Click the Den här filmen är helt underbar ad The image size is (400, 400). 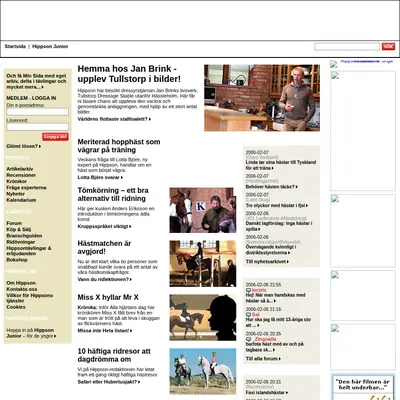pos(363,388)
